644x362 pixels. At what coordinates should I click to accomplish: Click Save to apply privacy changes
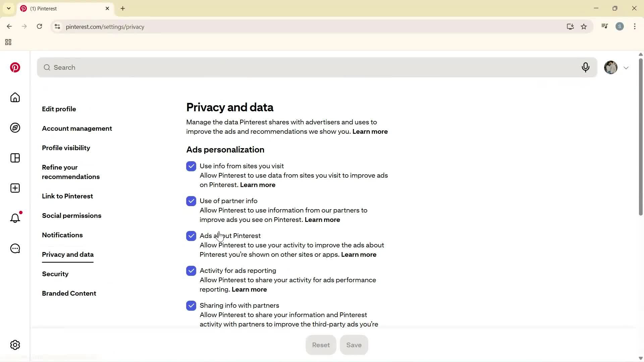pyautogui.click(x=354, y=345)
